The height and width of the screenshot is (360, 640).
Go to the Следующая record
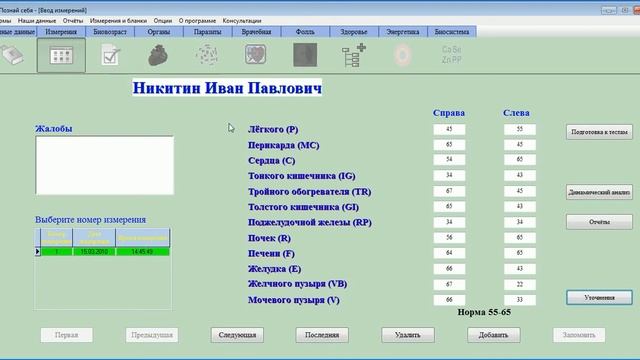coord(237,335)
